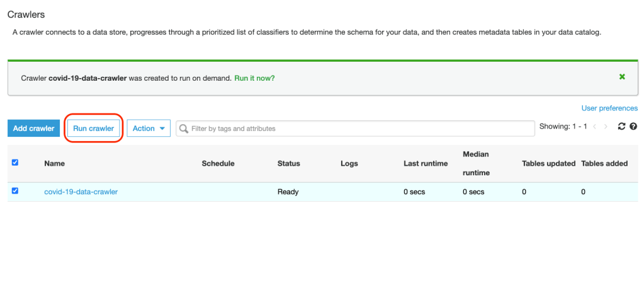Viewport: 644px width, 283px height.
Task: Sort by Schedule column header
Action: pos(218,164)
